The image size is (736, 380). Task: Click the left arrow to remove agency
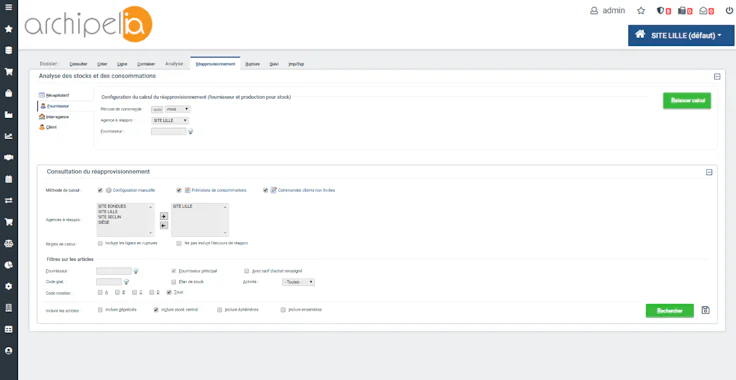coord(163,226)
